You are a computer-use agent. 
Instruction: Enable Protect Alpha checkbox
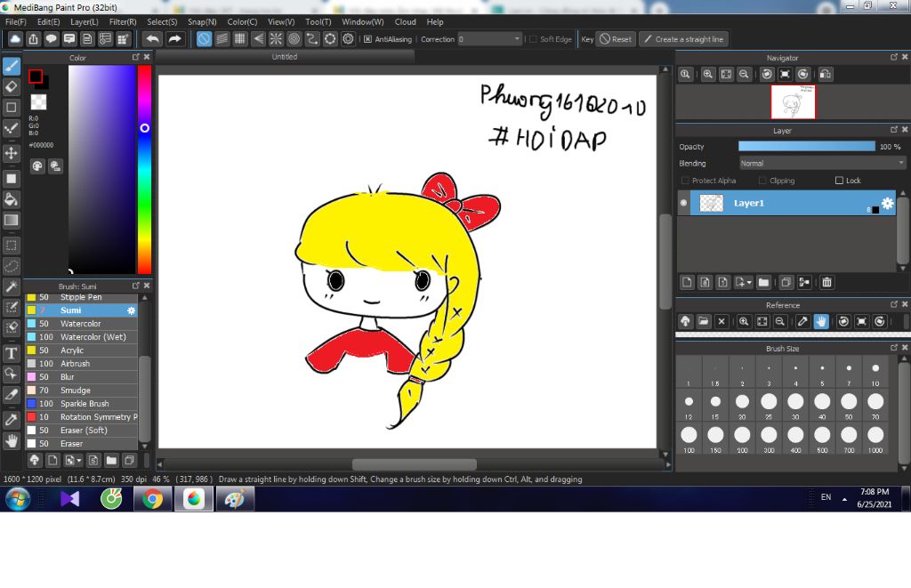click(x=684, y=181)
